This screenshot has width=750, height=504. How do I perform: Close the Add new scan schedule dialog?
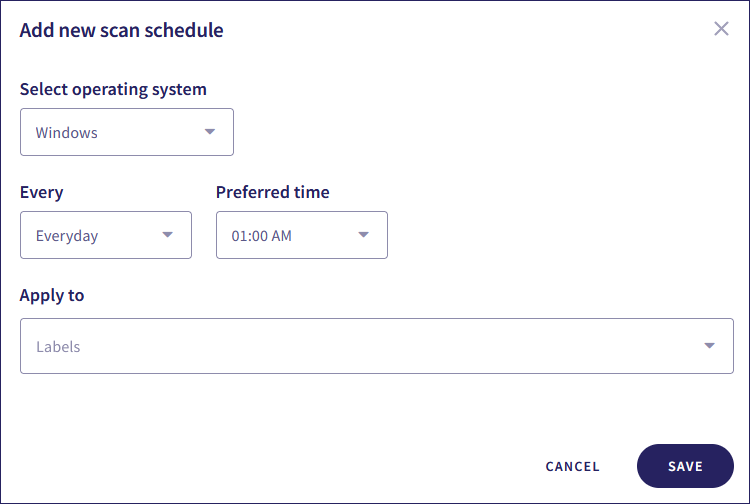coord(721,29)
